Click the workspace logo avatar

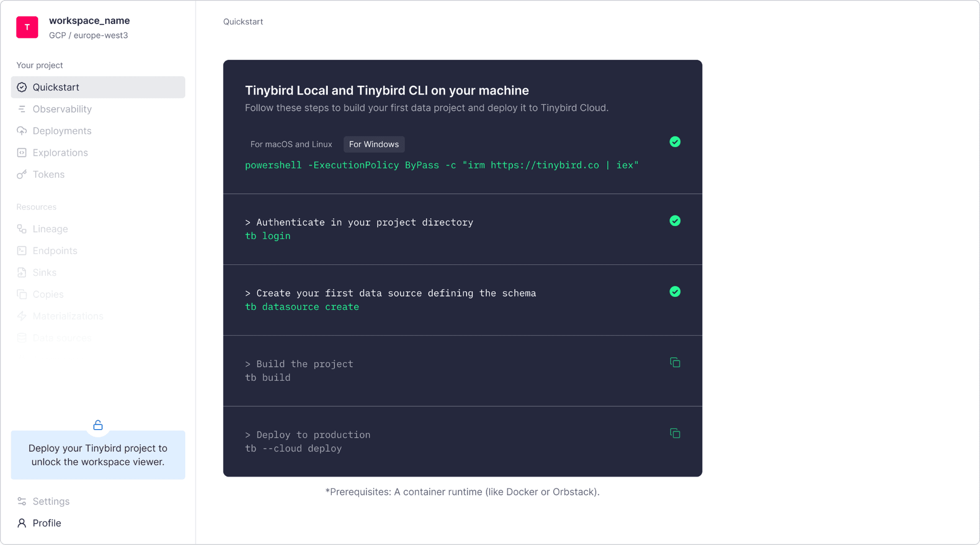pos(27,27)
